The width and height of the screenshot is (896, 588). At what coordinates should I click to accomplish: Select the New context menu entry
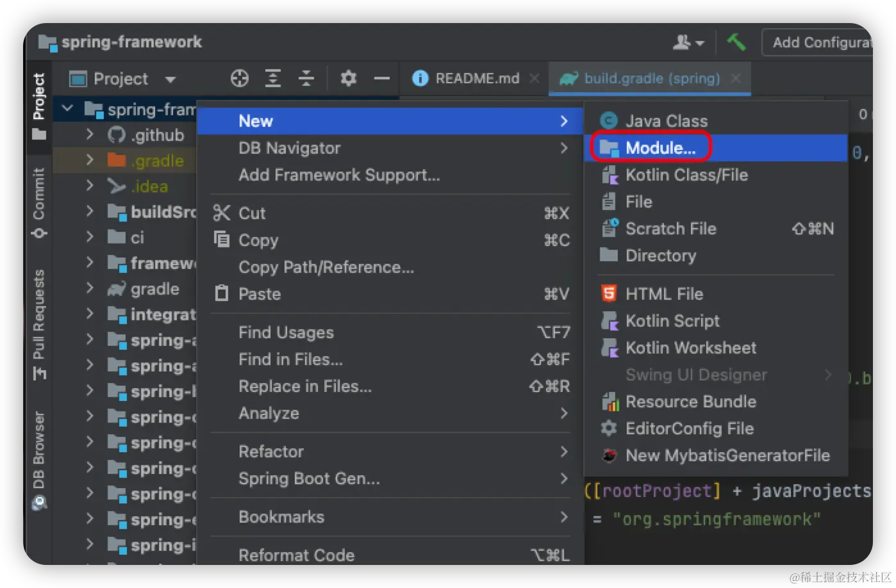390,121
